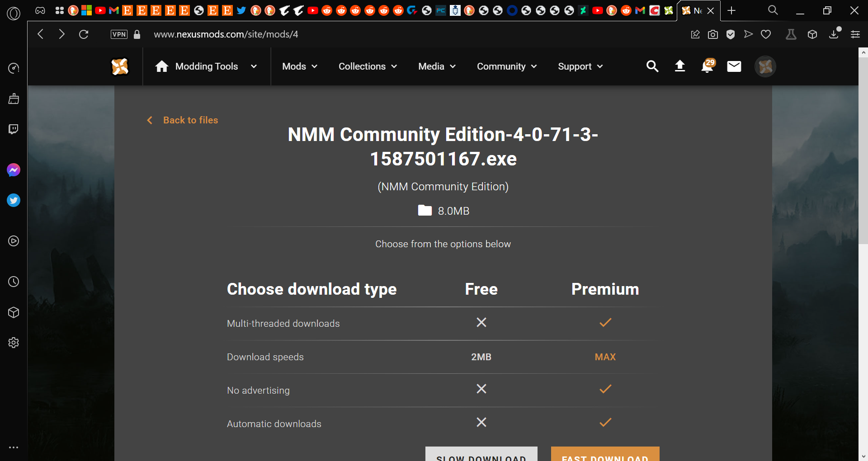868x461 pixels.
Task: Open Nexus Mods site search
Action: pos(652,66)
